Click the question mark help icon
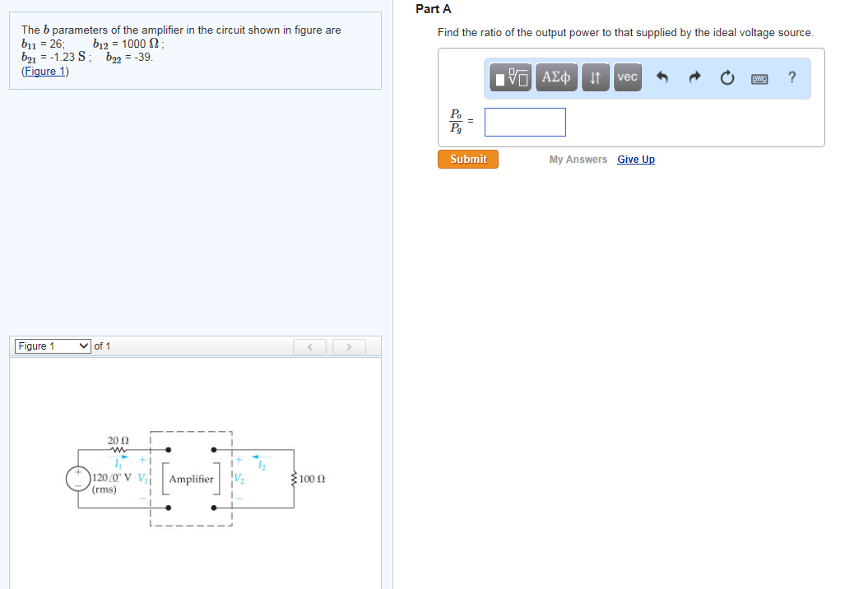Image resolution: width=868 pixels, height=589 pixels. click(791, 78)
